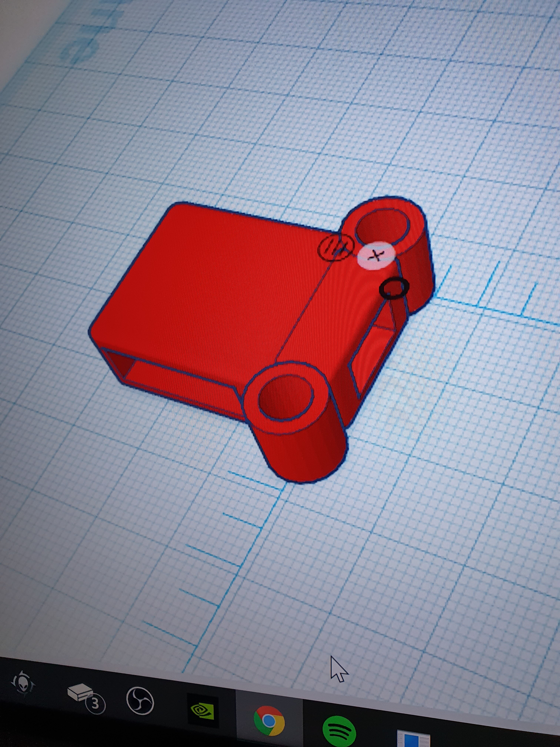Open Spotify from the taskbar
Image resolution: width=560 pixels, height=747 pixels.
(339, 731)
